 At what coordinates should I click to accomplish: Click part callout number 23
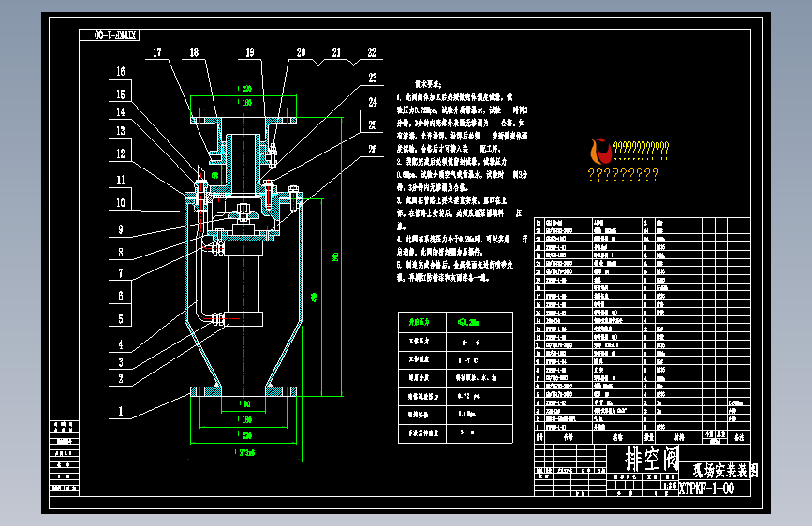[x=373, y=78]
